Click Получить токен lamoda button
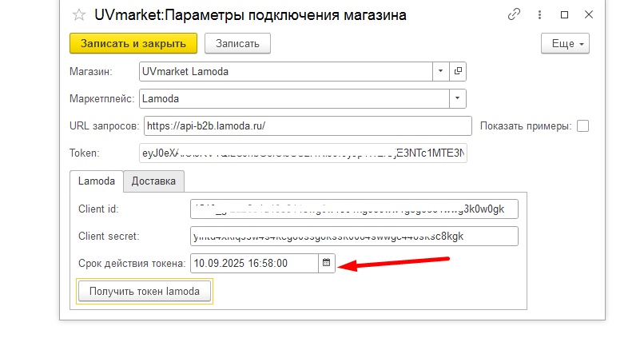The width and height of the screenshot is (644, 358). (x=145, y=292)
